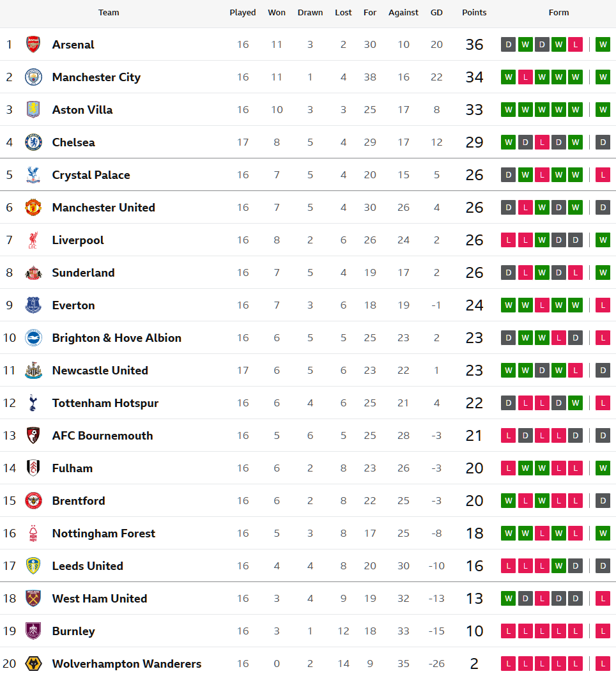Screen dimensions: 616x676
Task: Click the Everton club badge
Action: (x=33, y=305)
